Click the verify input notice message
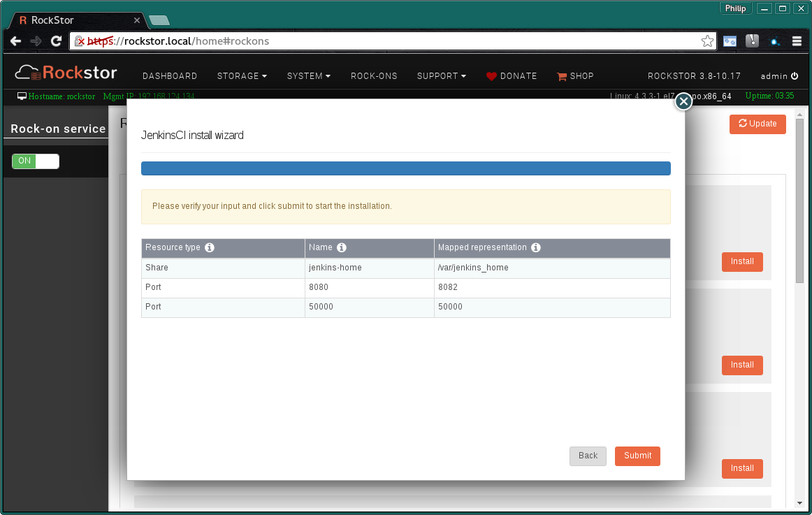The image size is (812, 515). pyautogui.click(x=405, y=207)
